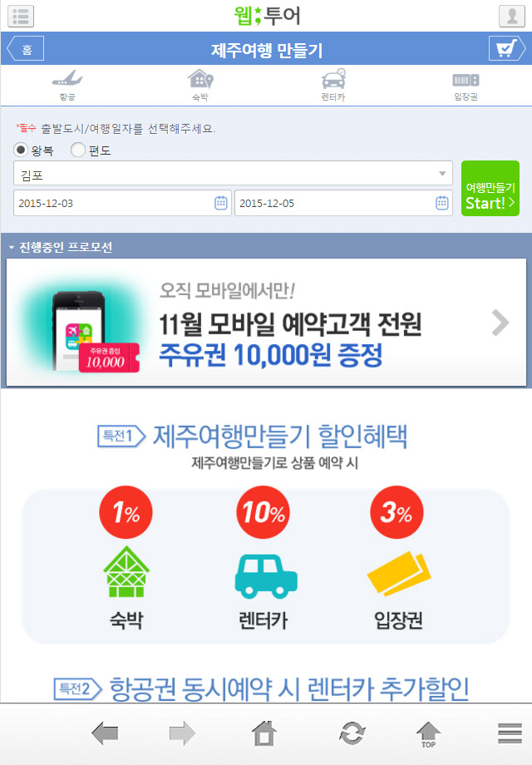This screenshot has height=765, width=532.
Task: Choose the 왕복 round-trip radio button
Action: click(21, 150)
